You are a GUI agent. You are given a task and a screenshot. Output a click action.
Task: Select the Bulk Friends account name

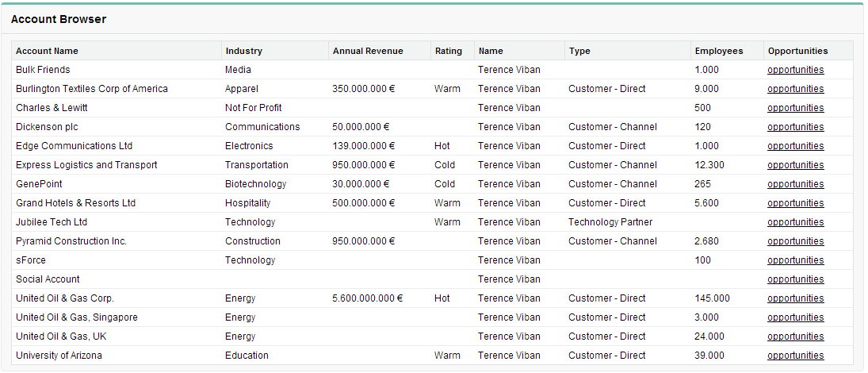point(43,70)
